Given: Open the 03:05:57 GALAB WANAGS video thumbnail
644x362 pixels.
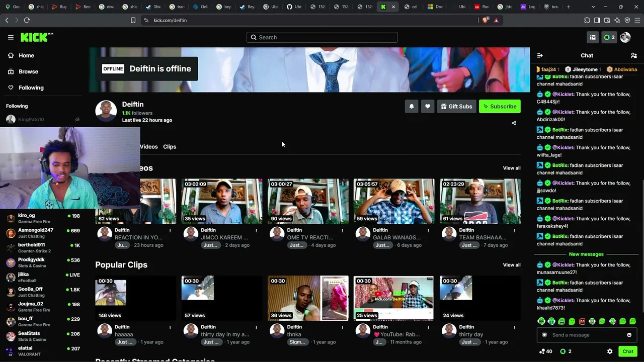Looking at the screenshot, I should click(x=394, y=201).
